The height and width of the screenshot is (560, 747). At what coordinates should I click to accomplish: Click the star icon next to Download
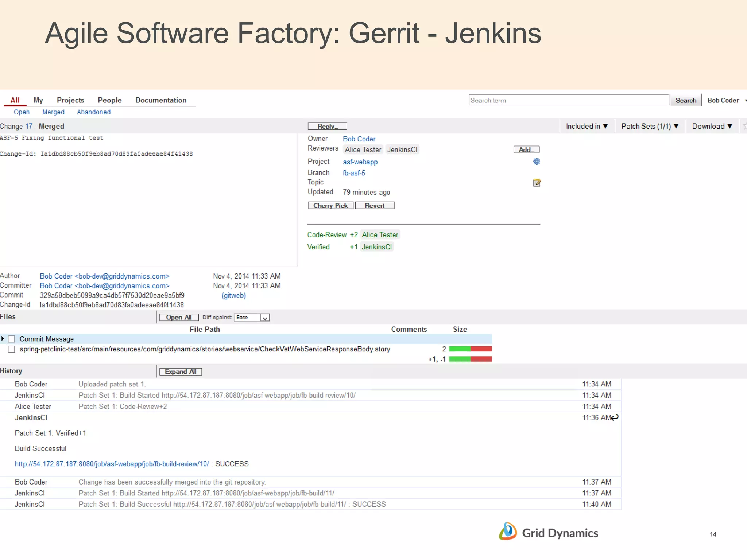tap(744, 126)
